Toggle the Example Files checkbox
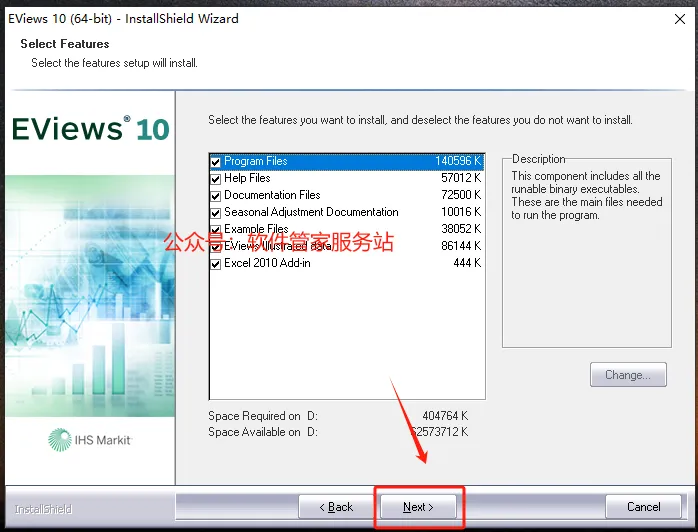Viewport: 698px width, 532px height. (x=215, y=230)
